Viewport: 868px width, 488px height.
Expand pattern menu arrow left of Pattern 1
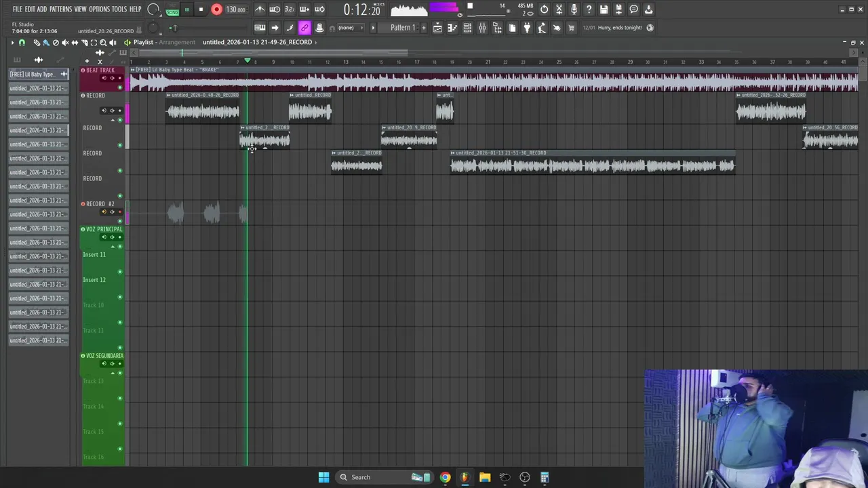click(x=373, y=28)
